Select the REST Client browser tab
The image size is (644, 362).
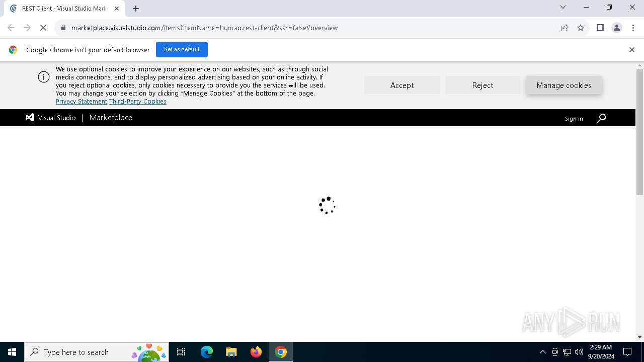64,9
